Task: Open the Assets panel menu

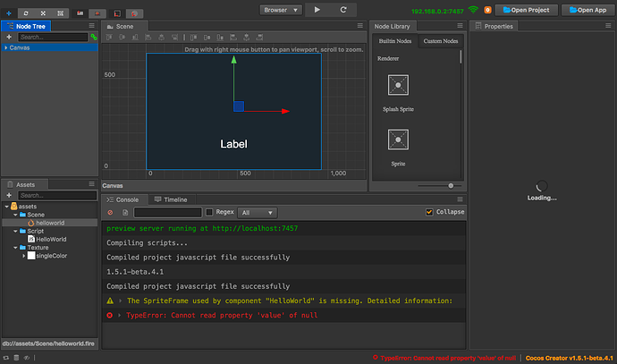Action: pos(92,183)
